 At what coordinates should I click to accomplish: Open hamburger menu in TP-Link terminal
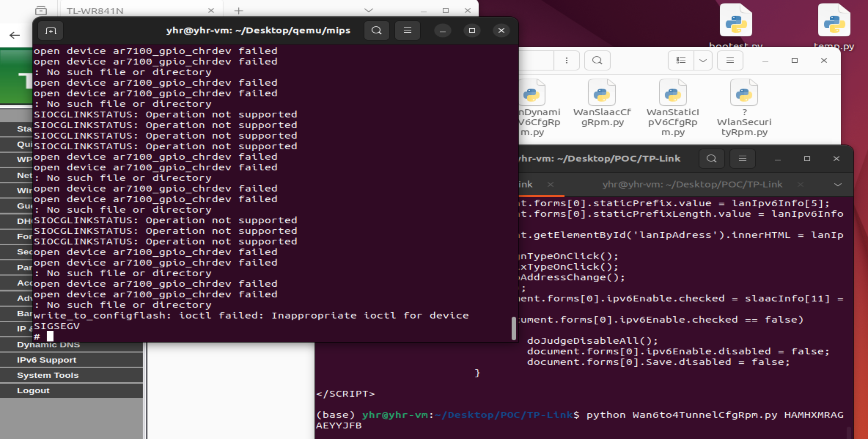click(x=742, y=159)
